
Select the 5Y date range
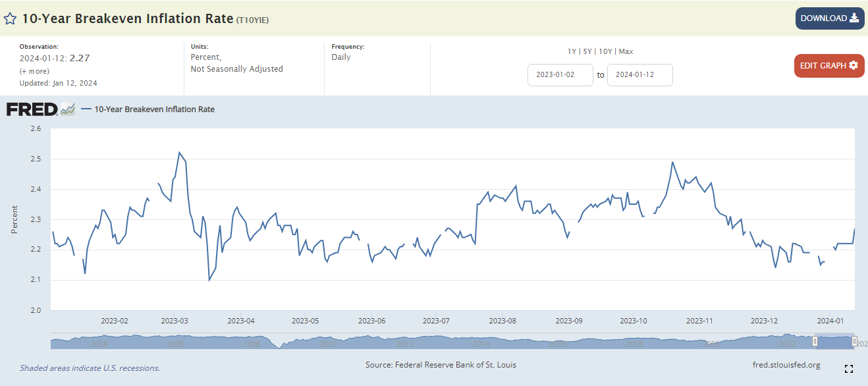point(587,51)
